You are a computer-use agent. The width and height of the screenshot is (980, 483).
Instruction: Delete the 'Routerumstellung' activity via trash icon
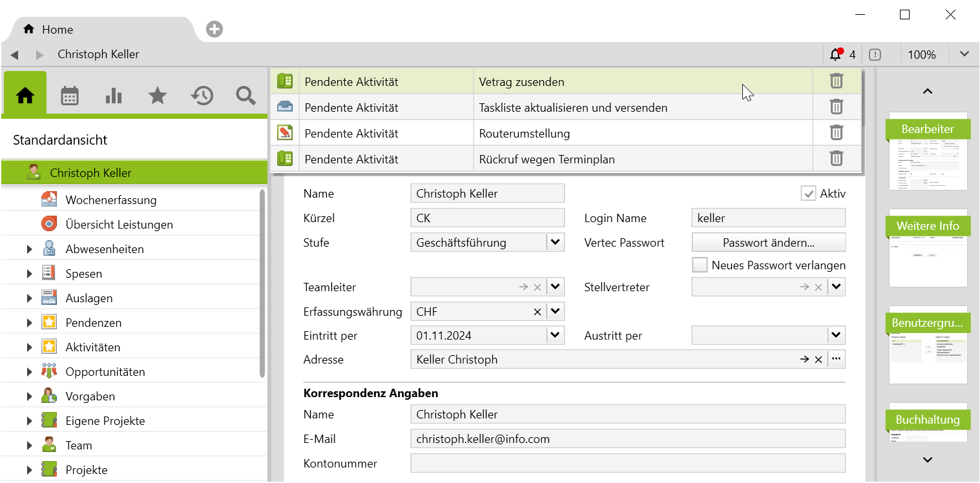836,133
